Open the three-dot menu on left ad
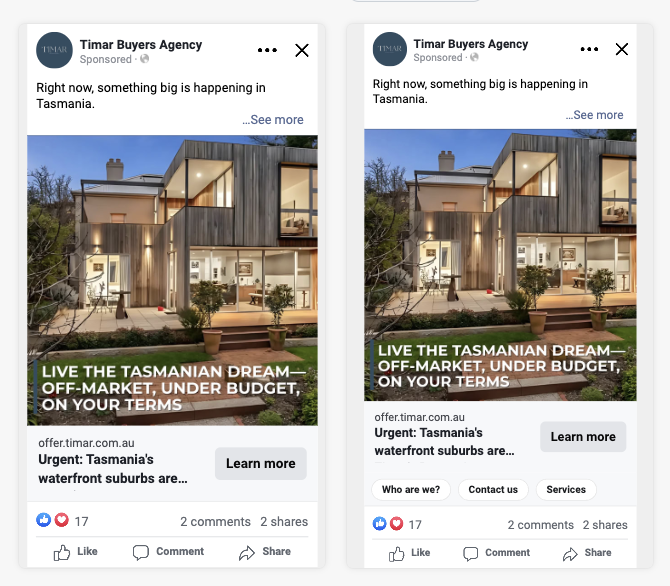This screenshot has width=670, height=586. 267,50
